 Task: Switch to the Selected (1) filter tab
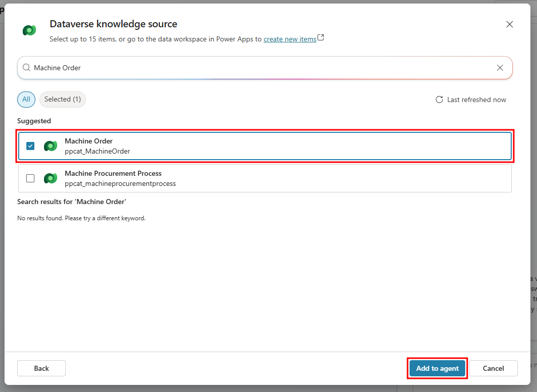tap(63, 99)
